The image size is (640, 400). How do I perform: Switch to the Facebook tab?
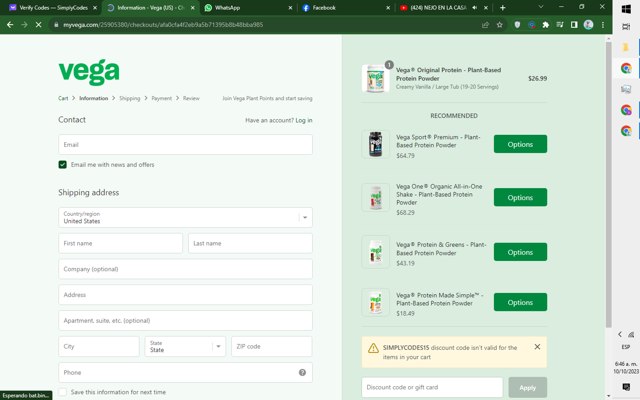tap(346, 8)
